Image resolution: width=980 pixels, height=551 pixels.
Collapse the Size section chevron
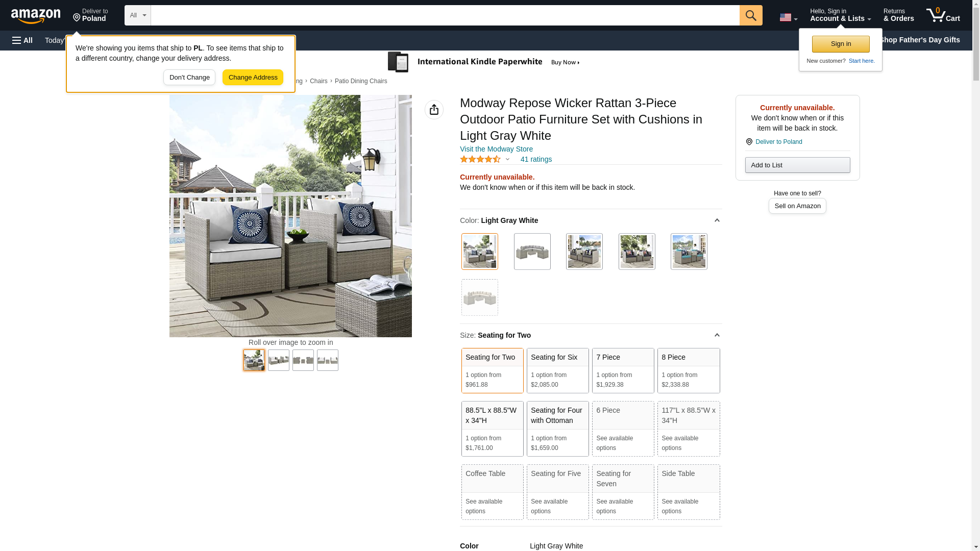[x=717, y=335]
